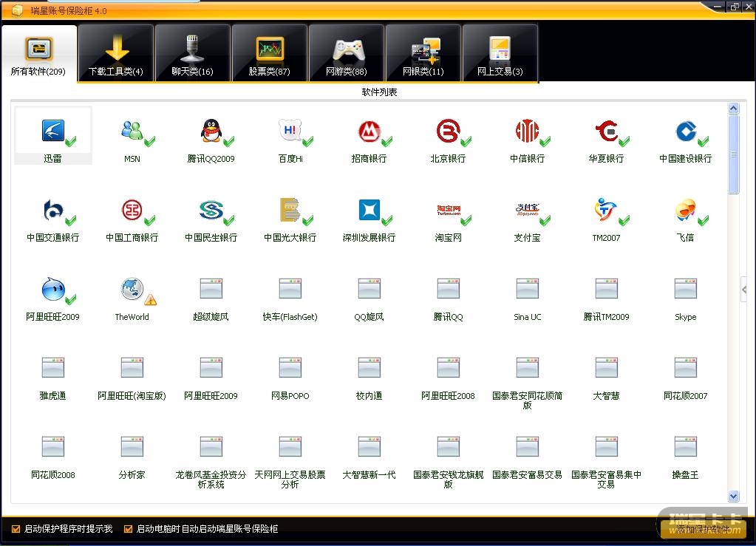Select the 百度Hi icon
This screenshot has height=546, width=756.
pyautogui.click(x=290, y=131)
